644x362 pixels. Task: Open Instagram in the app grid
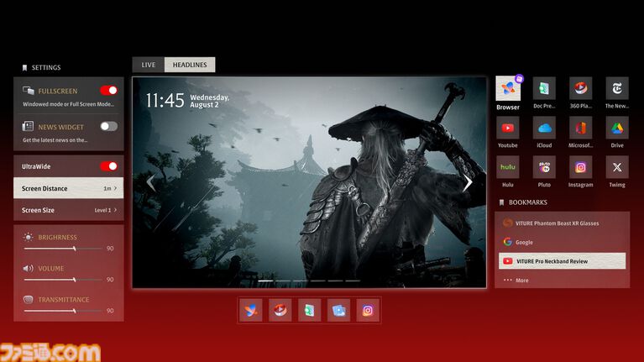580,167
